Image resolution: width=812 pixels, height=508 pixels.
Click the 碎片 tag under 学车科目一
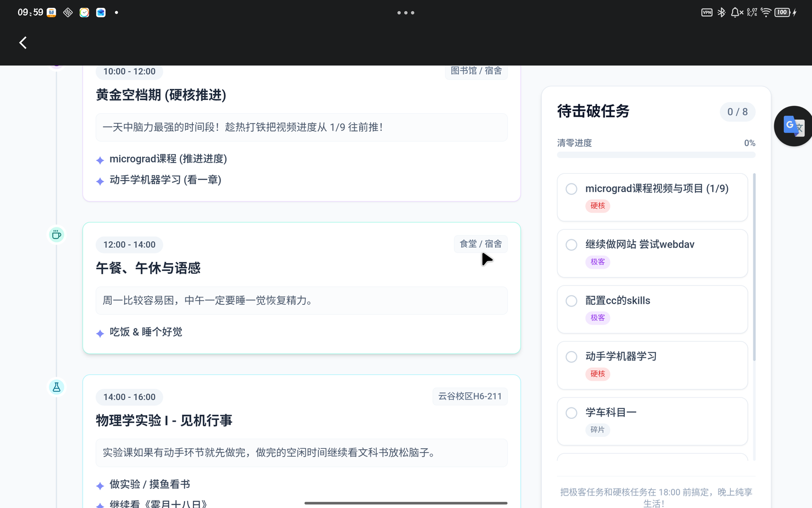pos(598,430)
